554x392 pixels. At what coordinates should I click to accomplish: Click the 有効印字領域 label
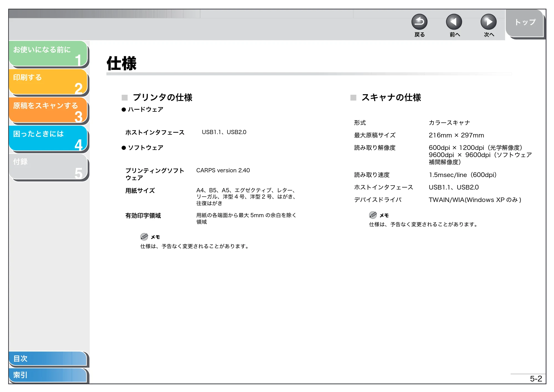[143, 216]
